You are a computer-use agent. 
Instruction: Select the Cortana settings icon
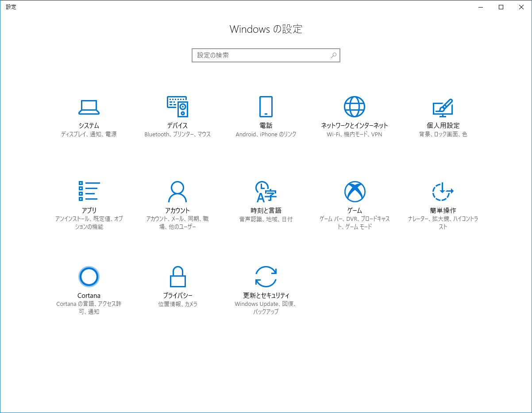(x=89, y=276)
